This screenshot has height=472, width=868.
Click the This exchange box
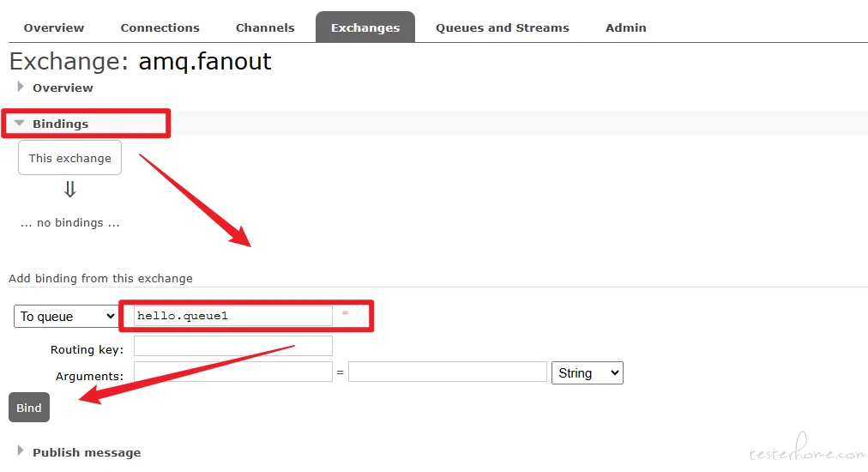point(69,157)
